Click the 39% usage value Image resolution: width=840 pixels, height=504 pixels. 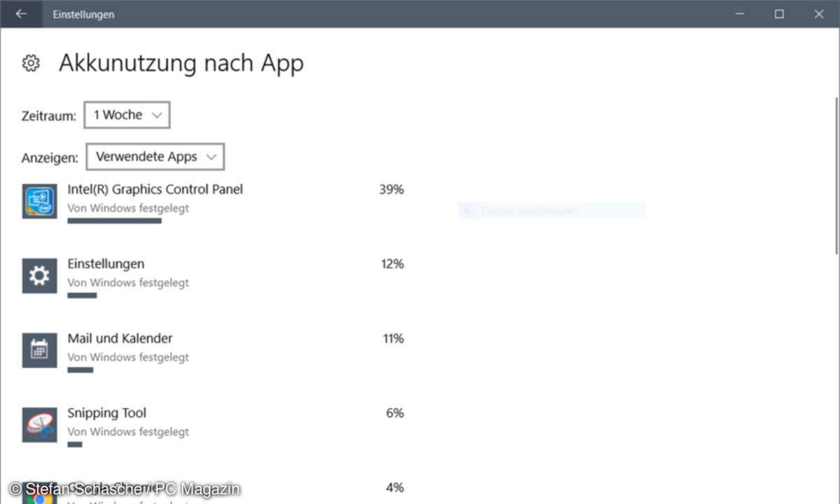pyautogui.click(x=391, y=189)
